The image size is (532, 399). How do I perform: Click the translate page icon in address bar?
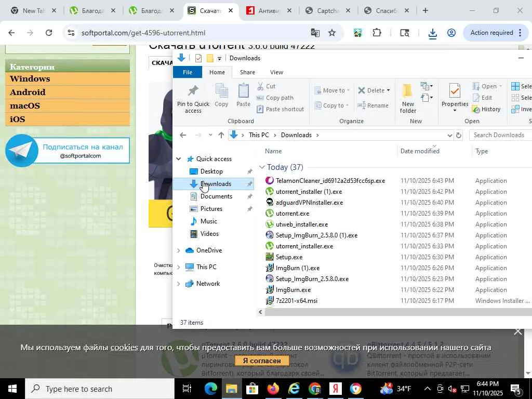[x=315, y=33]
